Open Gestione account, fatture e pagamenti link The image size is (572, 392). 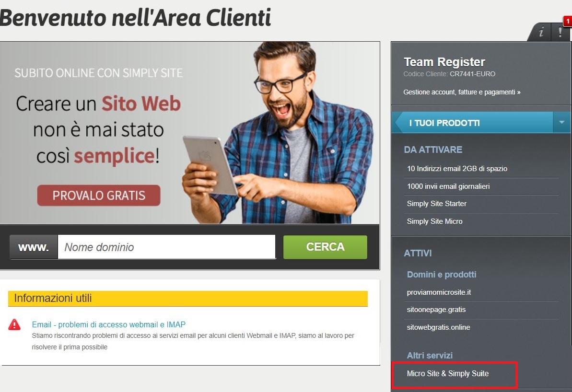click(x=461, y=92)
